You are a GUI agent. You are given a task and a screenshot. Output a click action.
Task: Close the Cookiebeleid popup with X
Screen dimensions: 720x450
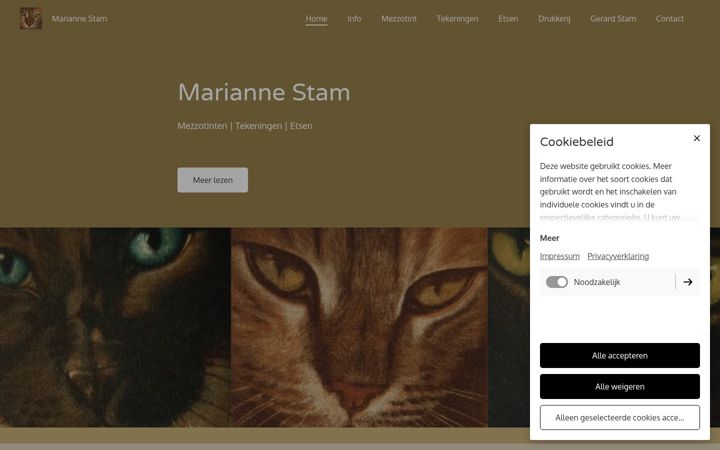point(697,138)
